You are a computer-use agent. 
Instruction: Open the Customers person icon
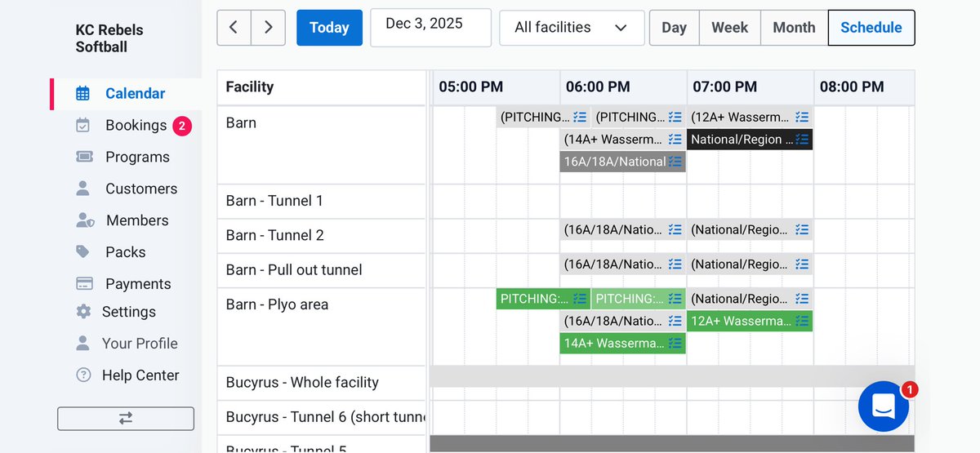click(82, 189)
